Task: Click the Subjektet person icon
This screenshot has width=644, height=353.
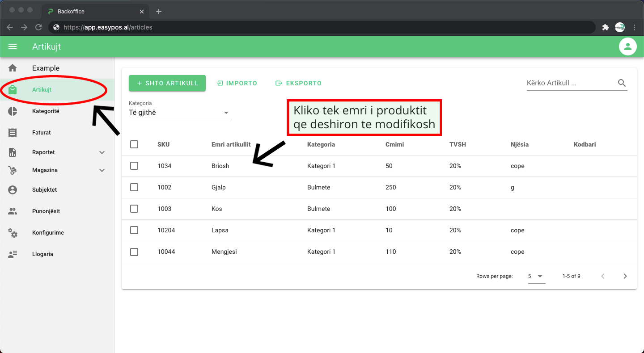Action: (x=13, y=190)
